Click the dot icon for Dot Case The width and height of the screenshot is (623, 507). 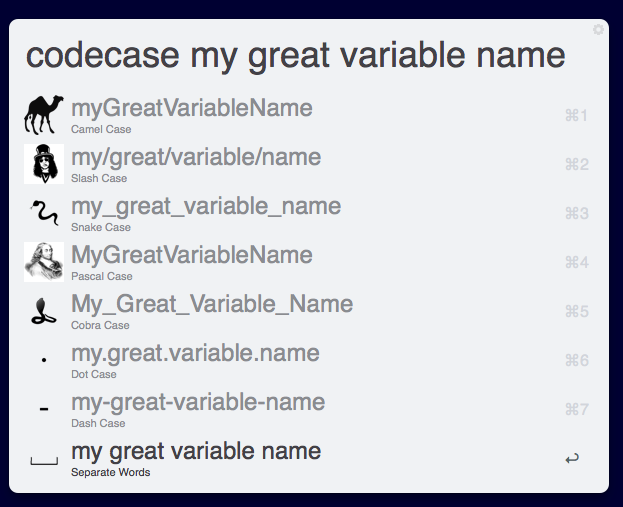click(x=44, y=361)
